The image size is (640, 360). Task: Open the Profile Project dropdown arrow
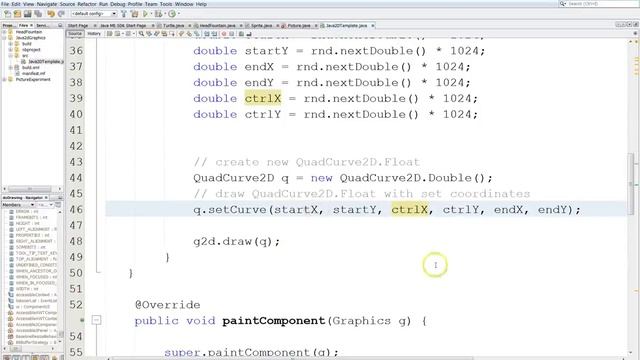(178, 14)
